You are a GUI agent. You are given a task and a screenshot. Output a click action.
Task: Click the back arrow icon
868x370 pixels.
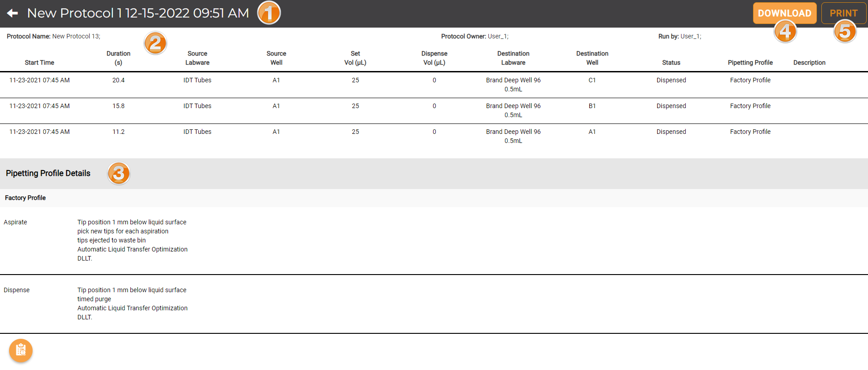coord(13,13)
